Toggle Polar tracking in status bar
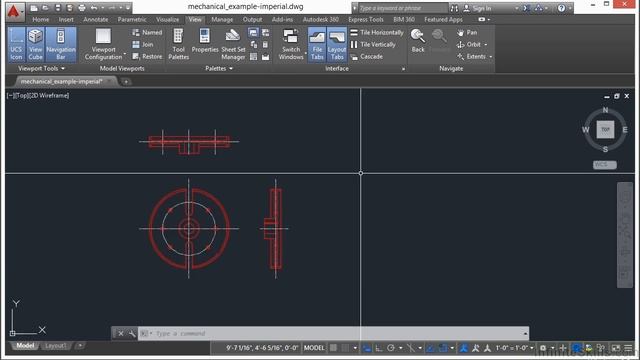The height and width of the screenshot is (360, 640). click(391, 348)
